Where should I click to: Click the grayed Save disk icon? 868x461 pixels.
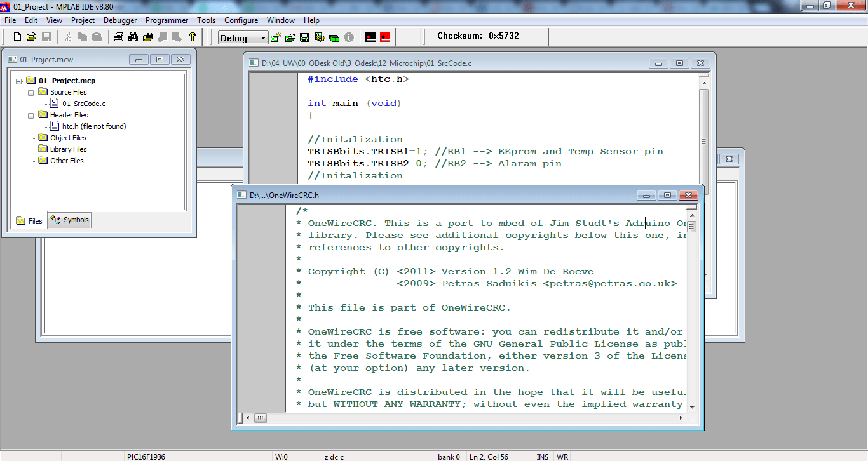[x=46, y=37]
